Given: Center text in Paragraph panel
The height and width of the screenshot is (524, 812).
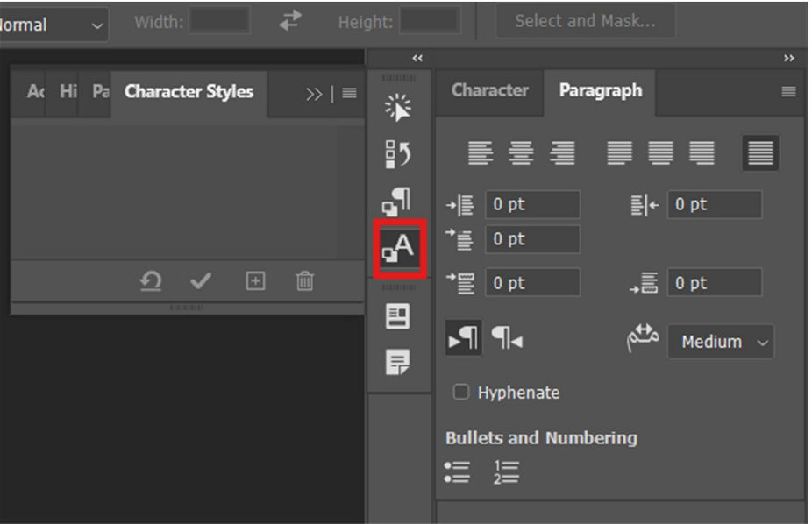Looking at the screenshot, I should pos(521,153).
